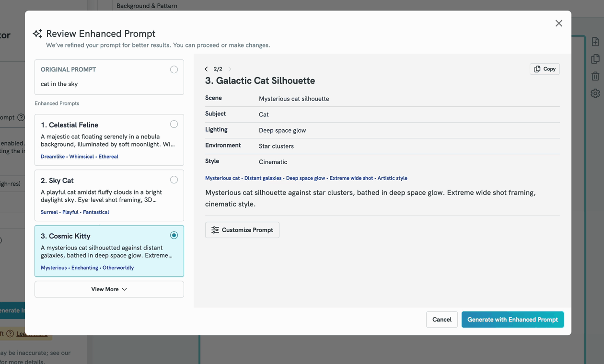This screenshot has height=364, width=604.
Task: Click the Copy prompt button
Action: tap(545, 69)
